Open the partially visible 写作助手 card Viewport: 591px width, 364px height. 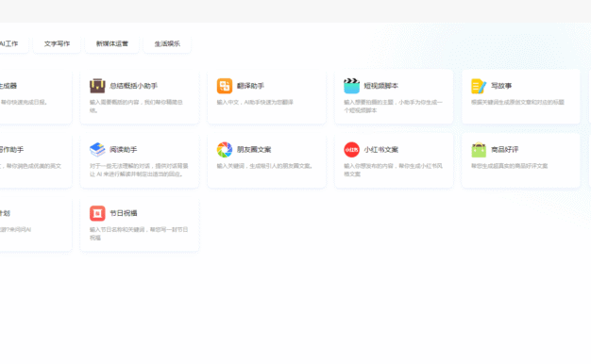pos(36,160)
